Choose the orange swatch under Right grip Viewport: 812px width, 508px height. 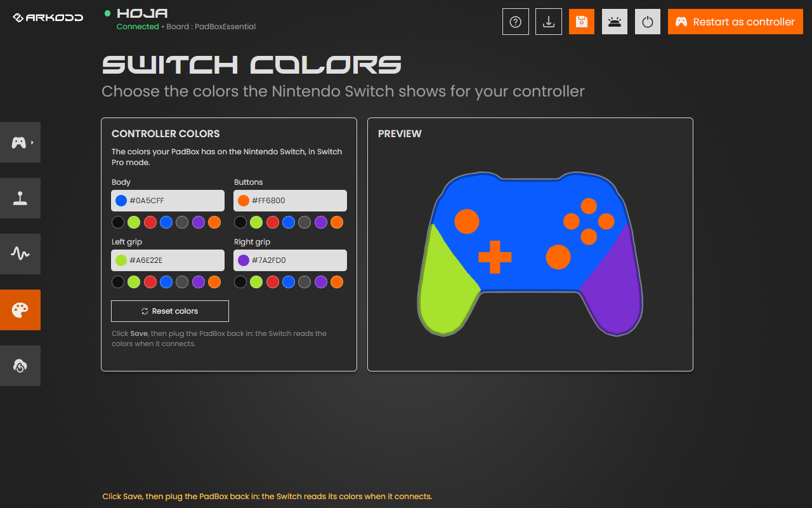coord(337,282)
